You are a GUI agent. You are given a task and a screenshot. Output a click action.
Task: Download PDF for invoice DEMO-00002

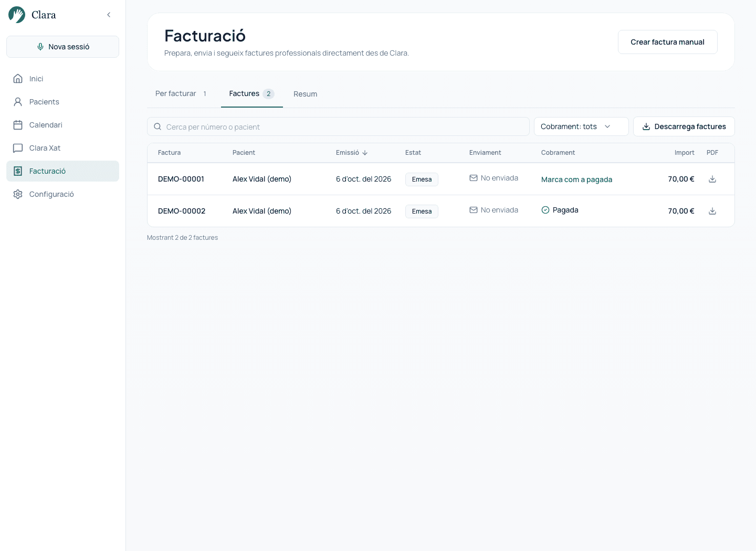[x=712, y=211]
